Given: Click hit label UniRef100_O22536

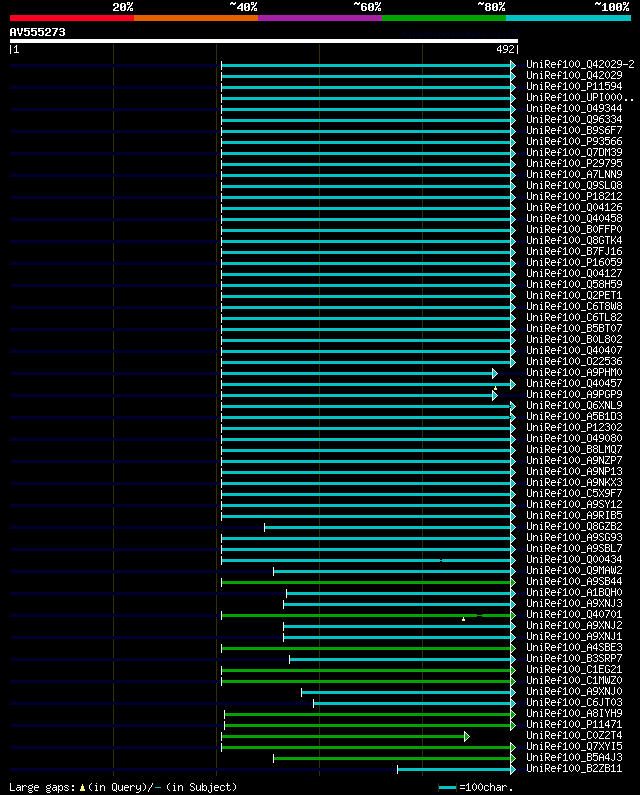Looking at the screenshot, I should click(x=574, y=362).
